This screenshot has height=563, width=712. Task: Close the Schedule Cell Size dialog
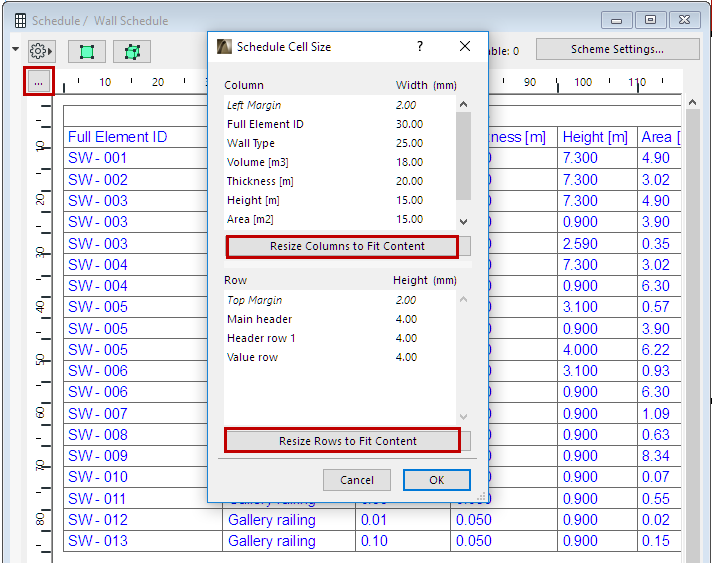[x=465, y=47]
